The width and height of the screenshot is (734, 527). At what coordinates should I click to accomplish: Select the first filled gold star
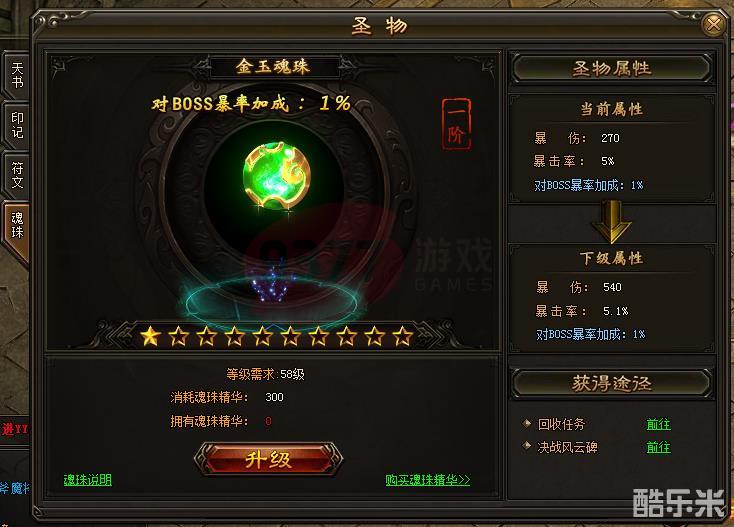pyautogui.click(x=151, y=336)
